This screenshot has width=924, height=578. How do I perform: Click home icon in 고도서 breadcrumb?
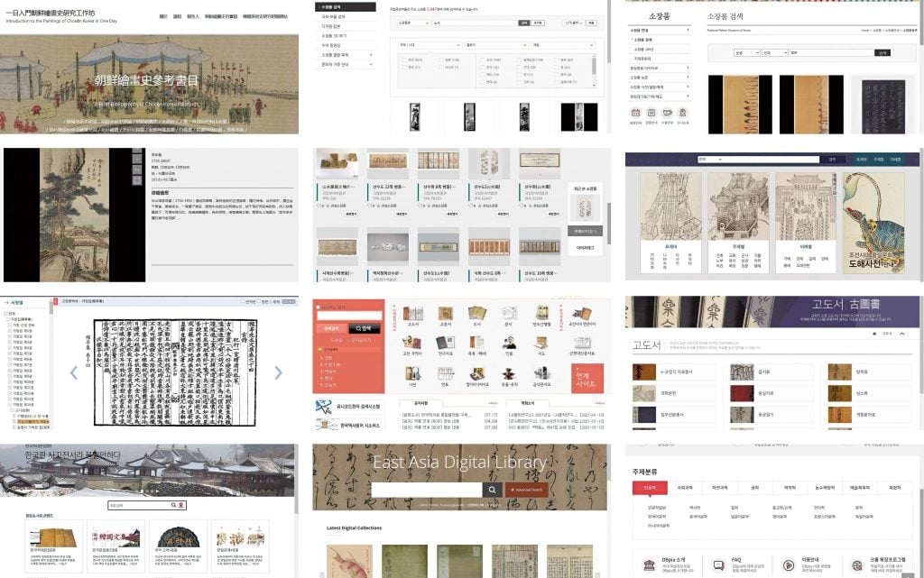(874, 334)
